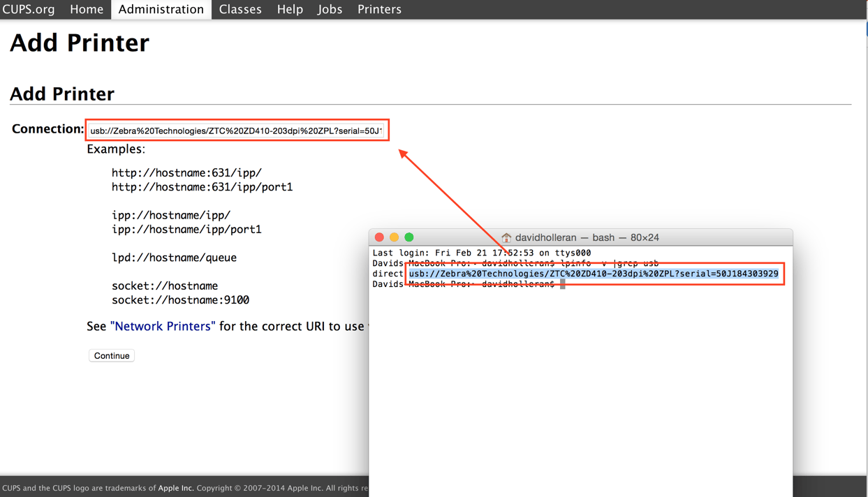This screenshot has height=497, width=868.
Task: Follow the "Network Printers" link
Action: [x=163, y=327]
